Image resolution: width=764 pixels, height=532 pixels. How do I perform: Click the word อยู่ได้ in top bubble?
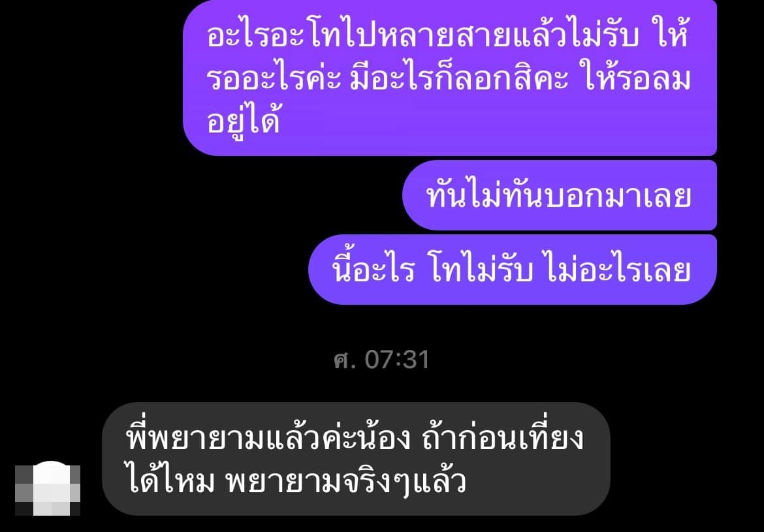pyautogui.click(x=243, y=122)
